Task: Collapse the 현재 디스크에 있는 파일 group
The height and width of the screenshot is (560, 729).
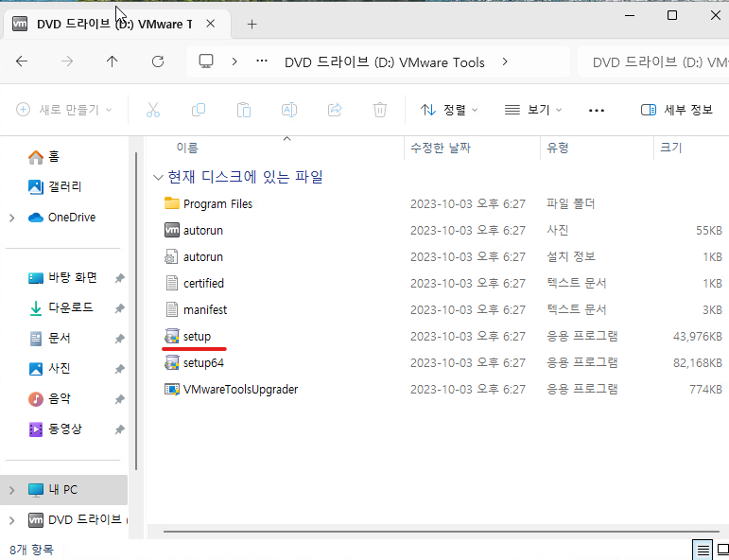Action: 158,177
